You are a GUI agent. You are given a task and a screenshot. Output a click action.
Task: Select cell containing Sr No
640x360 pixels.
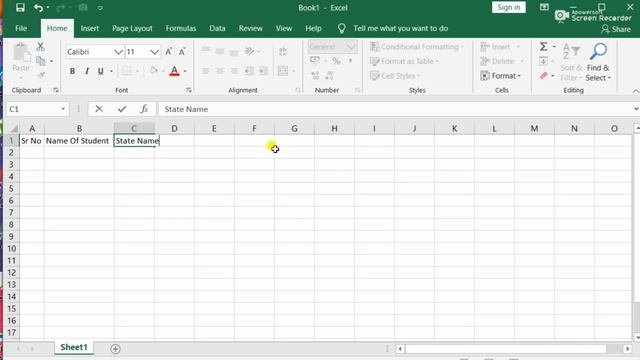pos(32,141)
